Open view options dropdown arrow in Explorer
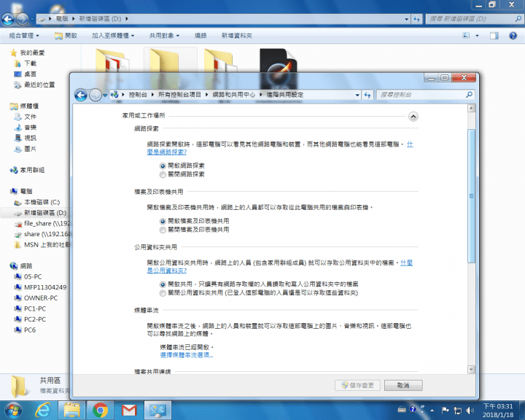The image size is (525, 420). coord(477,36)
